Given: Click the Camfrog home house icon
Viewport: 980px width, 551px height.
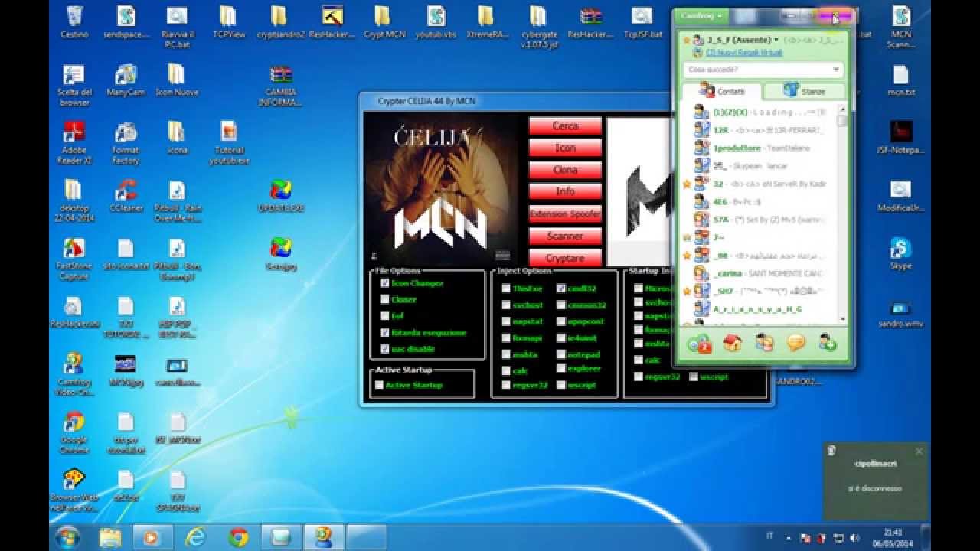Looking at the screenshot, I should click(x=732, y=343).
